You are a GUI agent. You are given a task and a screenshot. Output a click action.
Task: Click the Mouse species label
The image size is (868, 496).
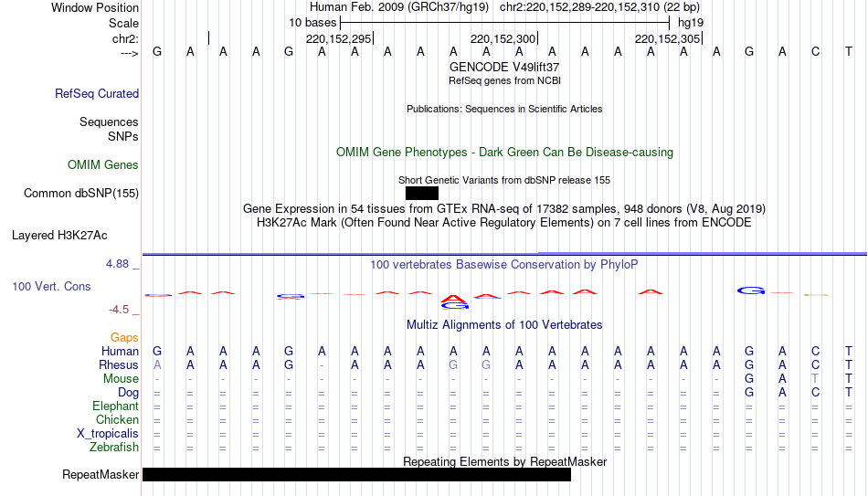[122, 379]
